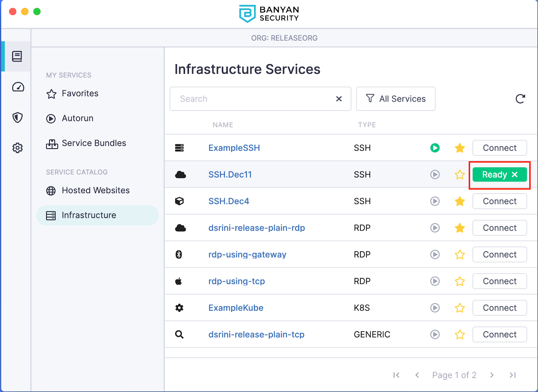This screenshot has height=392, width=538.
Task: Select Infrastructure in Service Catalog
Action: tap(98, 215)
